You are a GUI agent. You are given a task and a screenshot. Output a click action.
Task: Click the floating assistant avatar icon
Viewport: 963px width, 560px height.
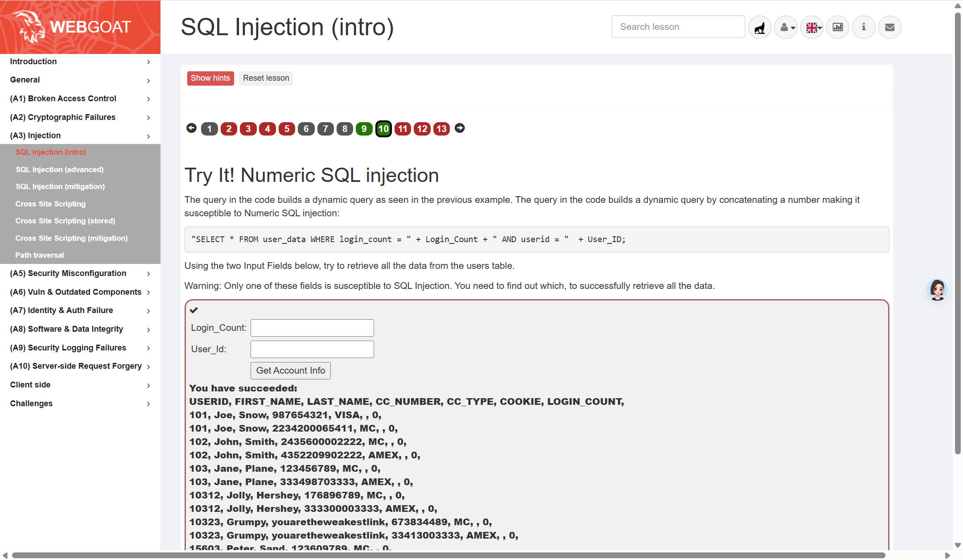(x=937, y=290)
